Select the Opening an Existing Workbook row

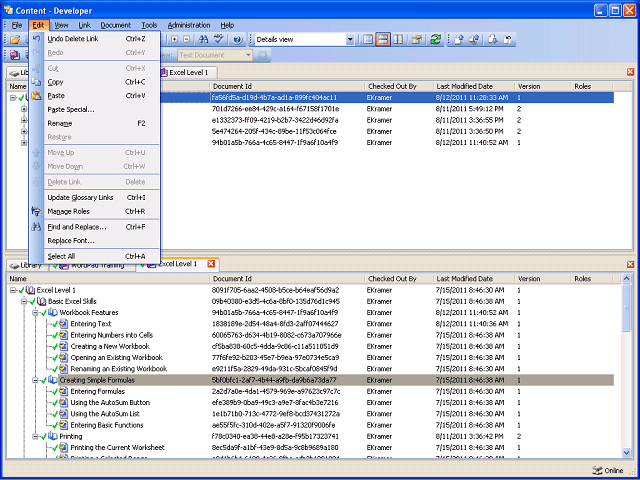tap(116, 358)
